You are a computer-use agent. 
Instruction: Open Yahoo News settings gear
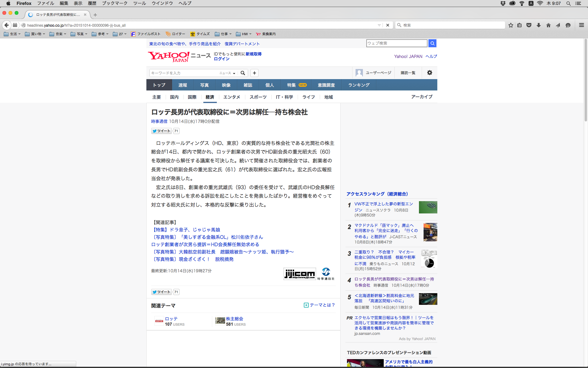coord(429,73)
